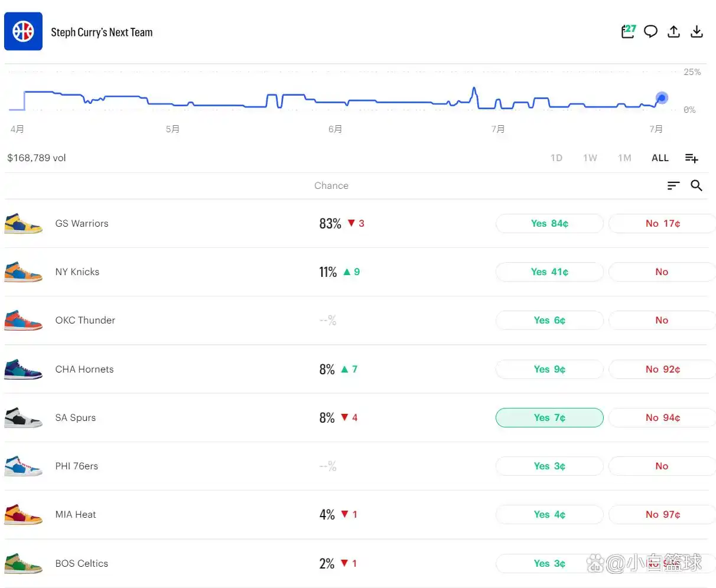This screenshot has height=588, width=716.
Task: Click the GS Warriors team name
Action: [x=82, y=223]
